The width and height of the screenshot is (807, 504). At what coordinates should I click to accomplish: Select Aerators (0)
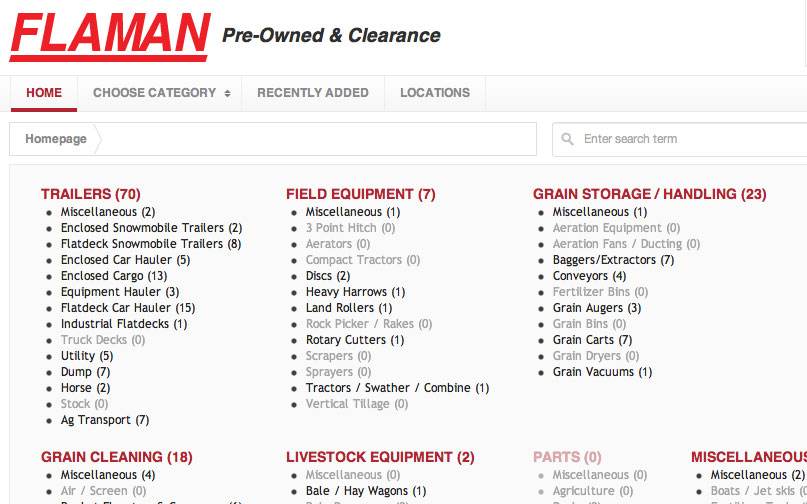click(338, 244)
